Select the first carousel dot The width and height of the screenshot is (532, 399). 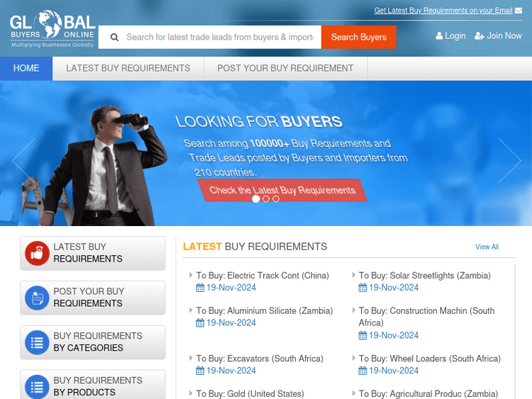(256, 199)
